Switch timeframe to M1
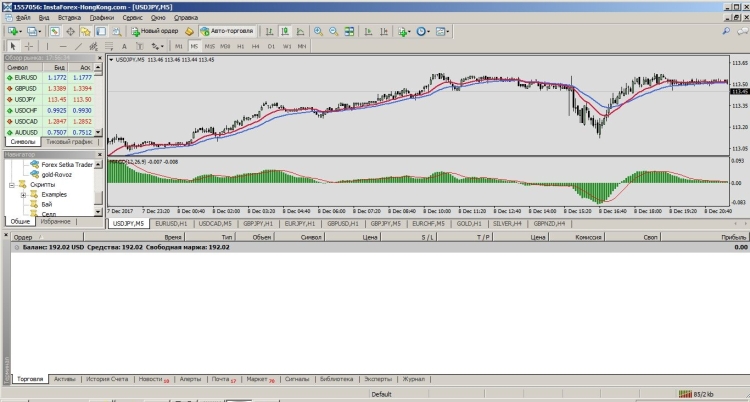750x402 pixels. coord(178,46)
